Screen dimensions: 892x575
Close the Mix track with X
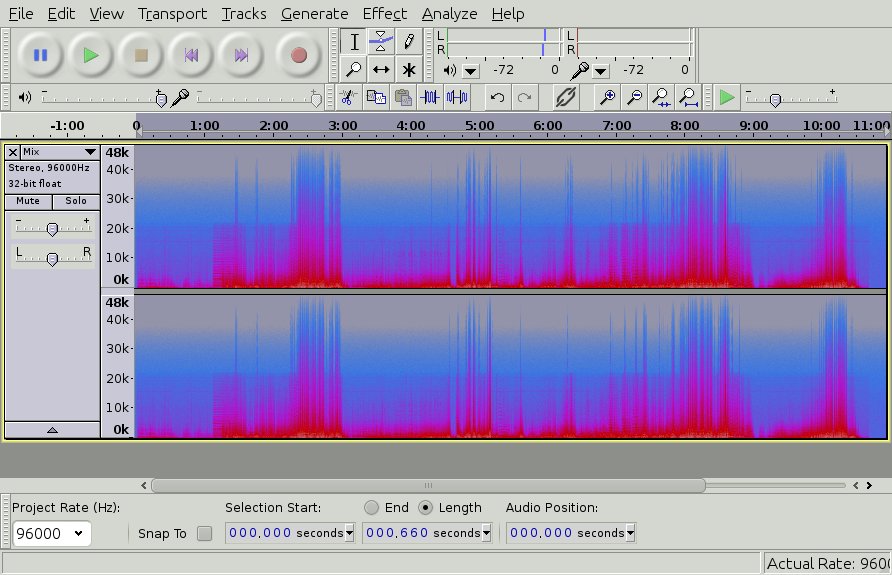coord(13,152)
